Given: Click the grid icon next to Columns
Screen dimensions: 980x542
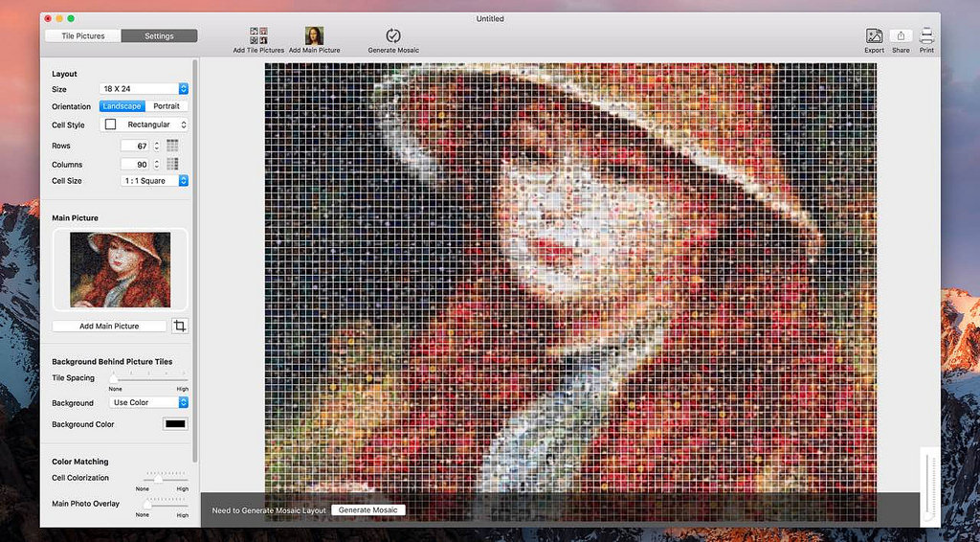Looking at the screenshot, I should tap(172, 164).
